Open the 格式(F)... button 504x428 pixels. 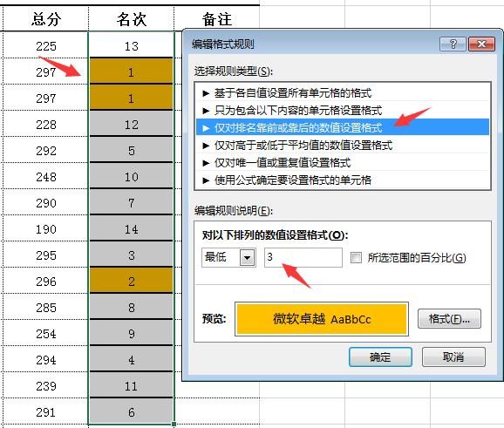[449, 319]
